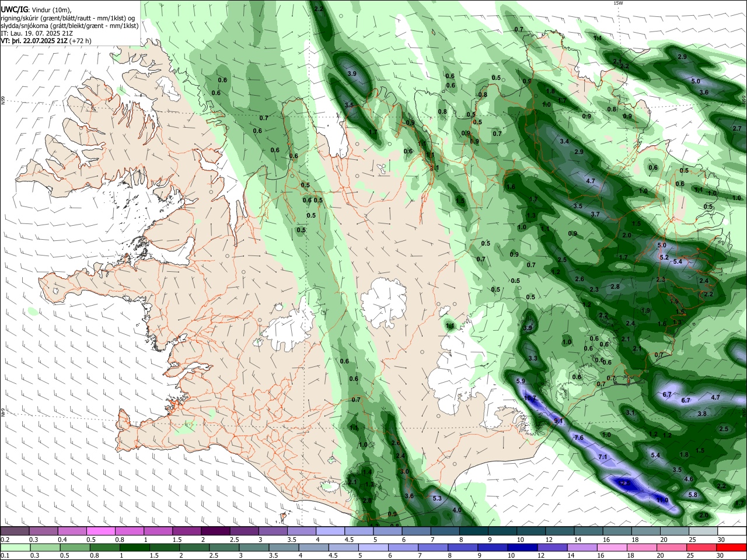Click the 15W longitude label
Image resolution: width=747 pixels, height=560 pixels.
pos(618,3)
